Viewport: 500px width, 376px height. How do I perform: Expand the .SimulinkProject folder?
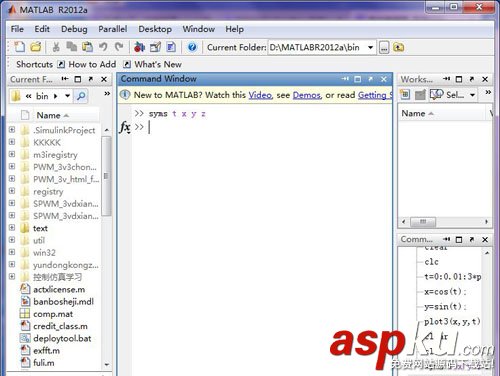(x=12, y=130)
